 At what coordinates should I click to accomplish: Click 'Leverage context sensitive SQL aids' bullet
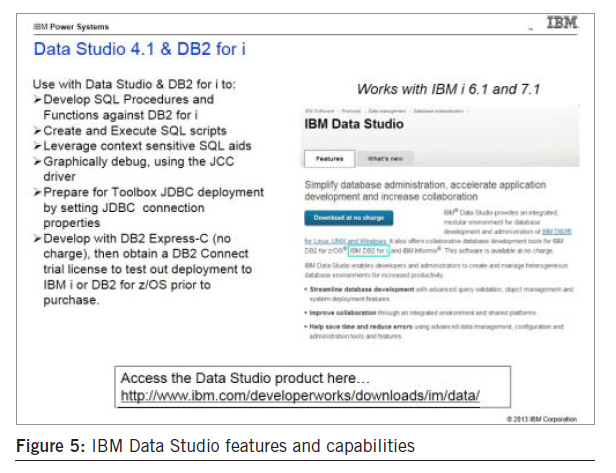click(147, 146)
